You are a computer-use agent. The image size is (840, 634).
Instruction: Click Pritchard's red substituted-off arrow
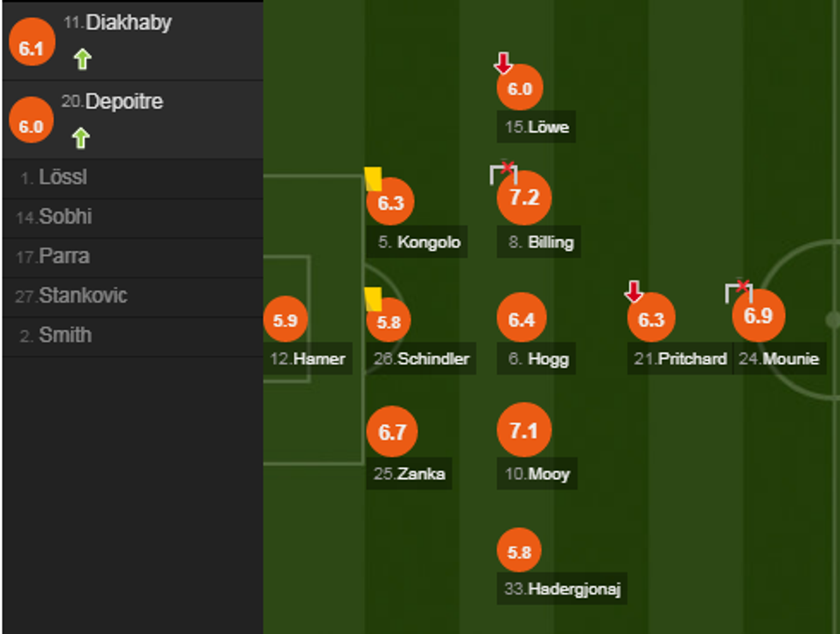point(633,292)
